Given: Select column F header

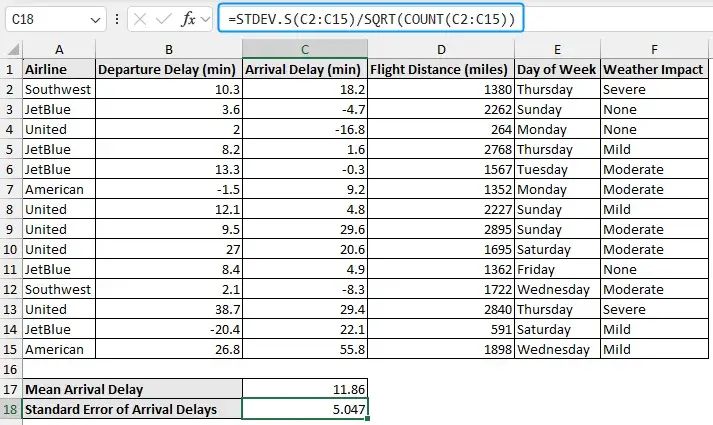Looking at the screenshot, I should [654, 49].
